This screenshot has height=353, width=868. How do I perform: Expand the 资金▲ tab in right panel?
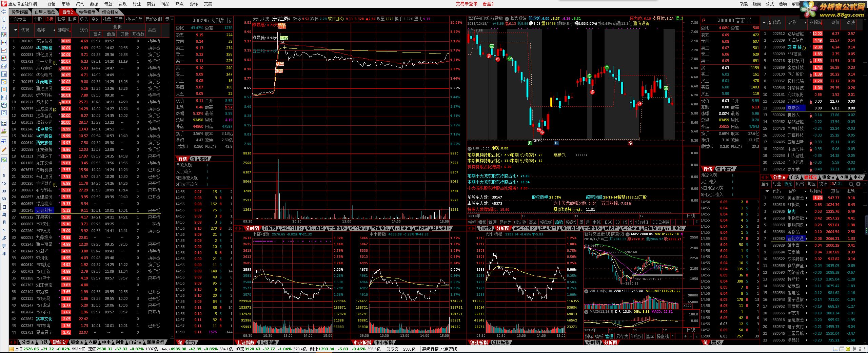(x=828, y=177)
